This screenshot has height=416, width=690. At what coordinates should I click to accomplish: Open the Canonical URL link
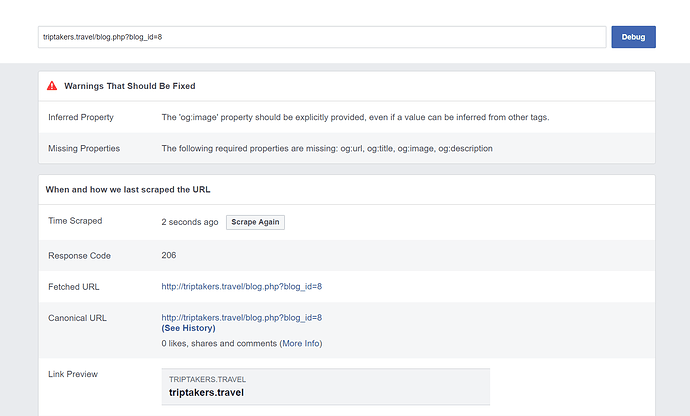pyautogui.click(x=242, y=318)
